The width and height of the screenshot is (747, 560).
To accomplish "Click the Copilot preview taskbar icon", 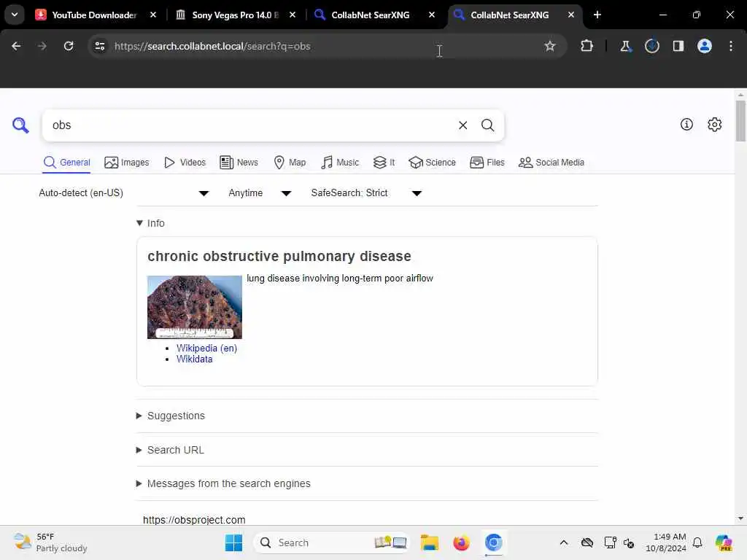I will pyautogui.click(x=724, y=542).
